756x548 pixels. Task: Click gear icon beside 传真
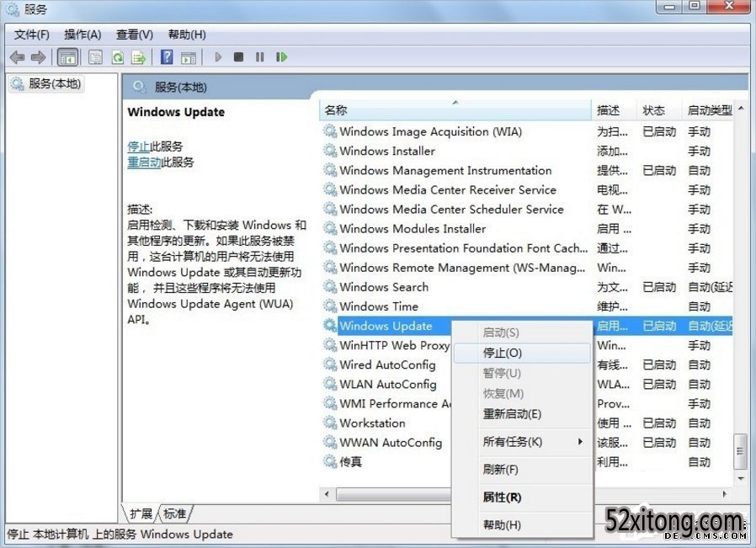pos(330,462)
